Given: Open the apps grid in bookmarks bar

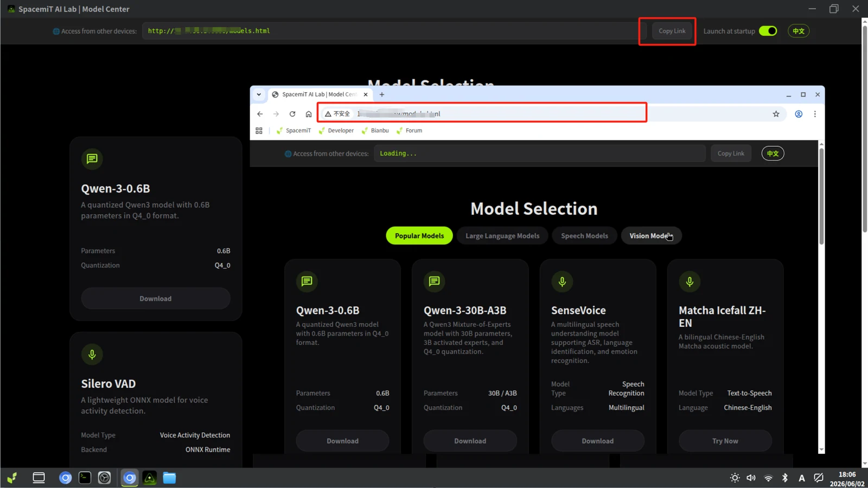Looking at the screenshot, I should [x=259, y=131].
